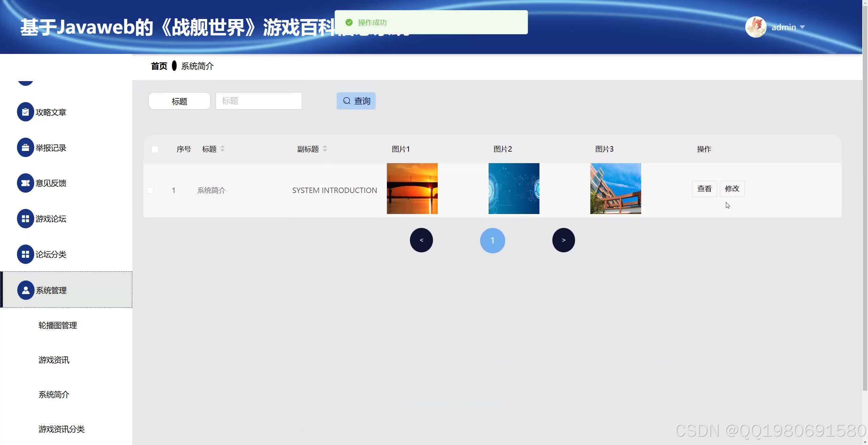868x445 pixels.
Task: Click the magnifier icon inside 查询 button
Action: tap(347, 100)
